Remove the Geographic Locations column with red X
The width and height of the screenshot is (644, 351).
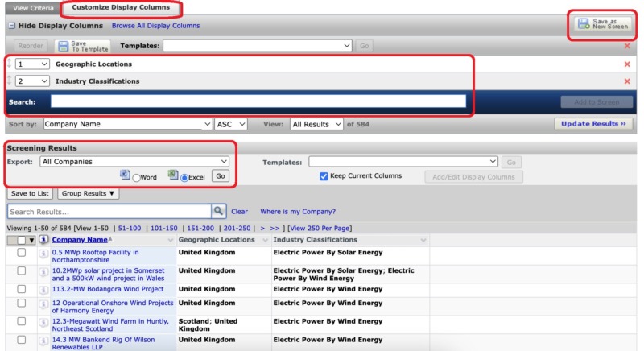627,64
